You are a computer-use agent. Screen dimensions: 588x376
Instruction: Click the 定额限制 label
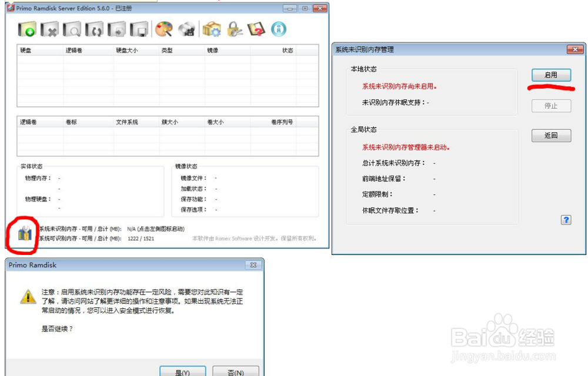coord(377,194)
